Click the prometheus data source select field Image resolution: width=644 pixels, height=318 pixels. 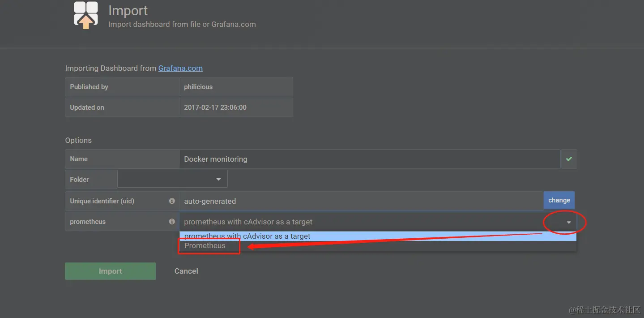tap(378, 222)
